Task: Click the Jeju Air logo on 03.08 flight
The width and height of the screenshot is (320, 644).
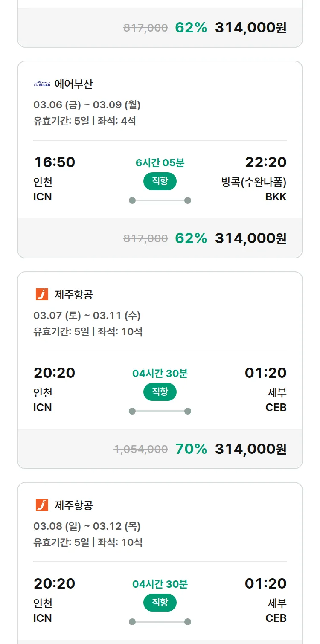Action: click(42, 505)
